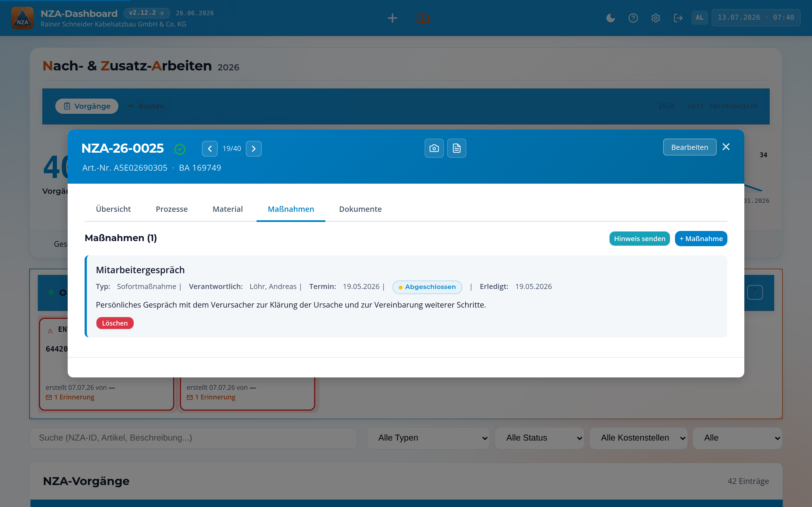Image resolution: width=812 pixels, height=507 pixels.
Task: Open settings gear icon
Action: pos(656,18)
